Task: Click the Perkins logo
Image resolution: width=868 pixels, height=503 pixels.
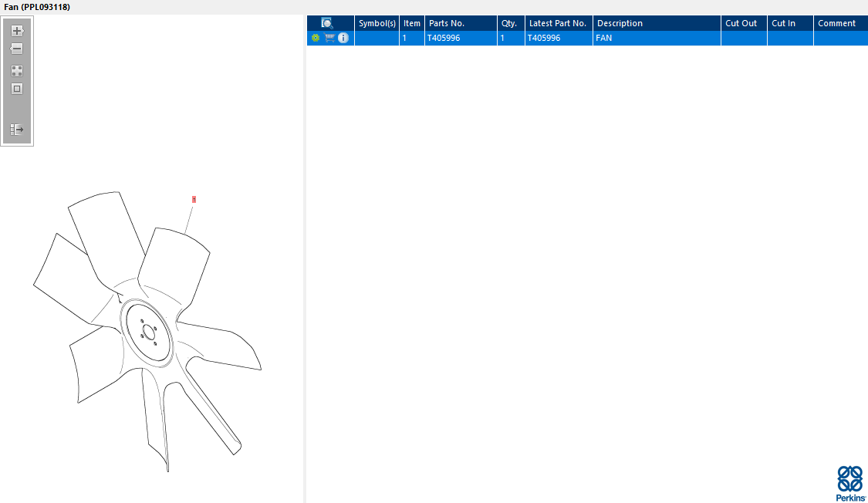Action: 850,483
